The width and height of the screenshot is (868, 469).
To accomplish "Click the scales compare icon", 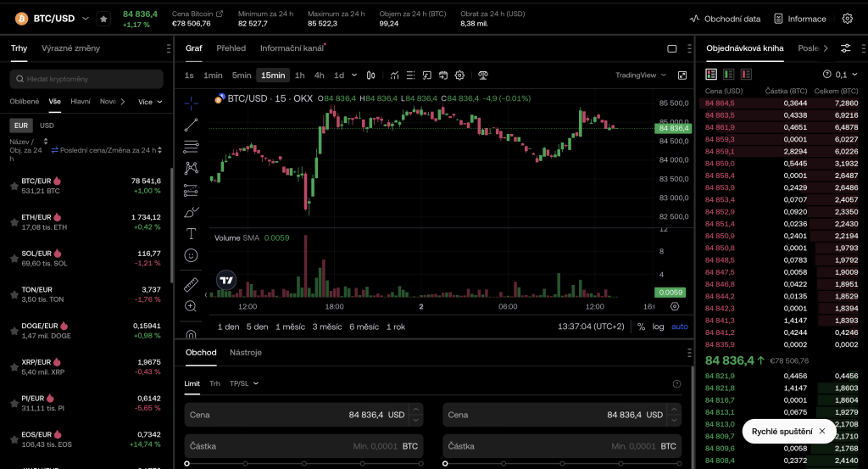I will [x=482, y=75].
